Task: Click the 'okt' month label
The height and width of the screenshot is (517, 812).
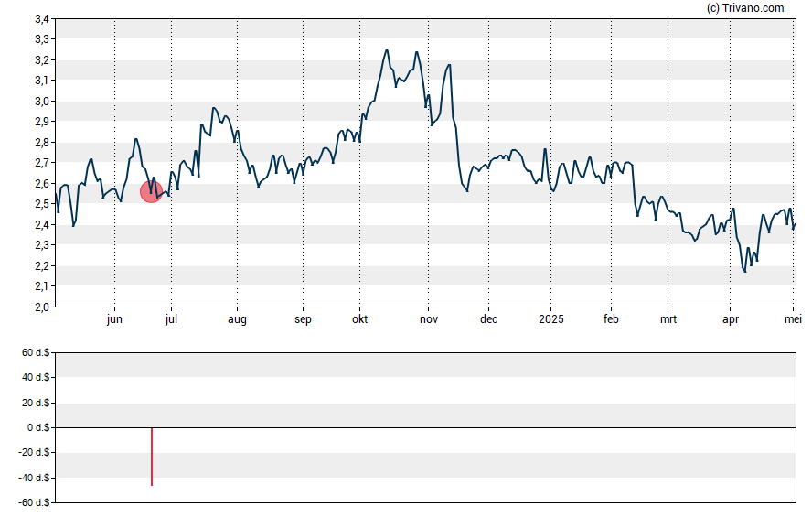Action: [x=360, y=319]
